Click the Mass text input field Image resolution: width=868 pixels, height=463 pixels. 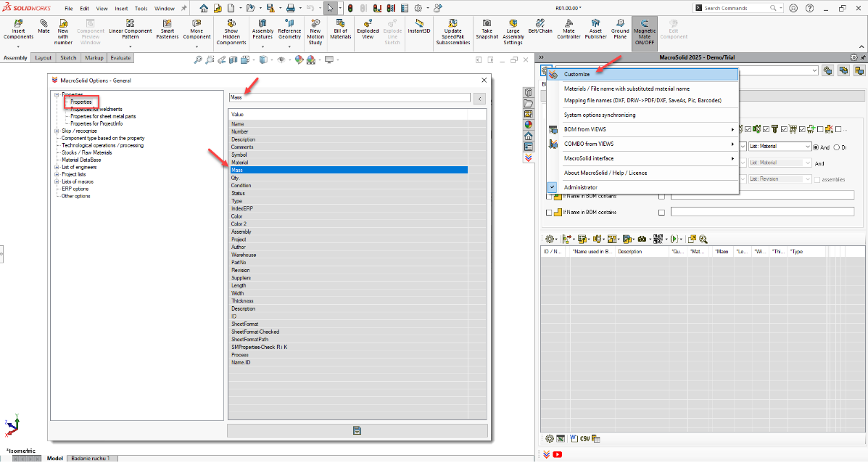click(350, 97)
